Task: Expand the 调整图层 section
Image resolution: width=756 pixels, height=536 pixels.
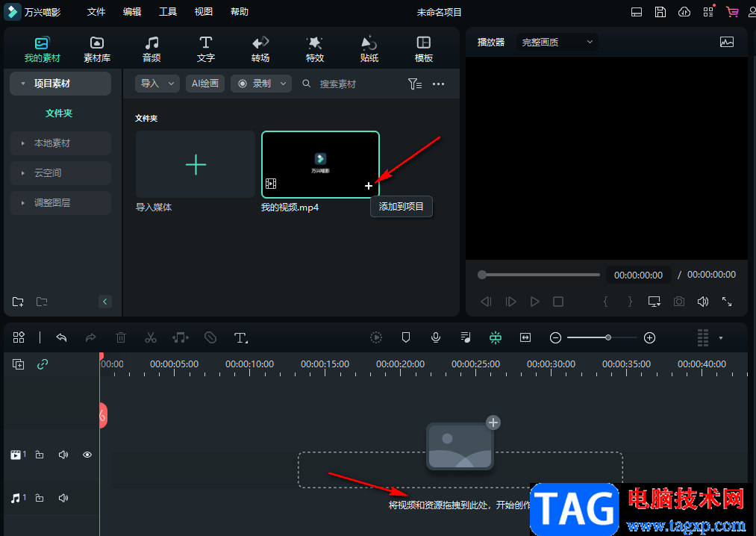Action: coord(22,202)
